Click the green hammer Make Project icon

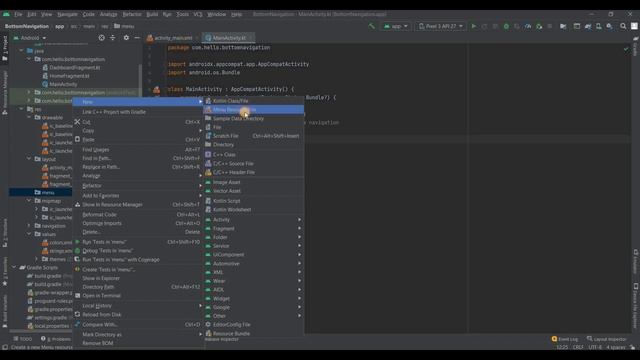coord(371,26)
